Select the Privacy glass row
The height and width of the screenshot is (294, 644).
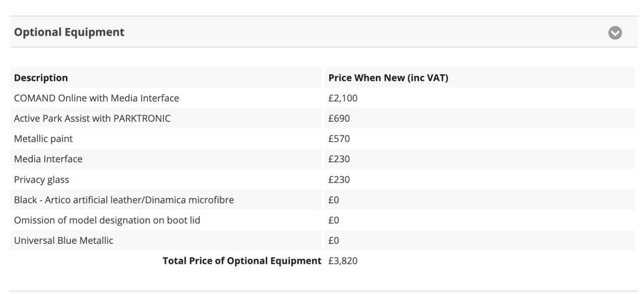click(322, 179)
